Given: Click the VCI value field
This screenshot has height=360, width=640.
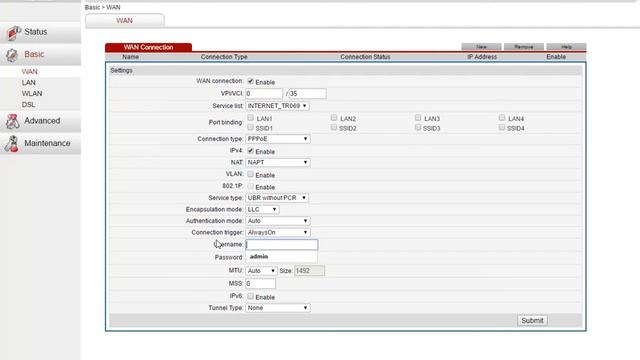Looking at the screenshot, I should pos(307,93).
